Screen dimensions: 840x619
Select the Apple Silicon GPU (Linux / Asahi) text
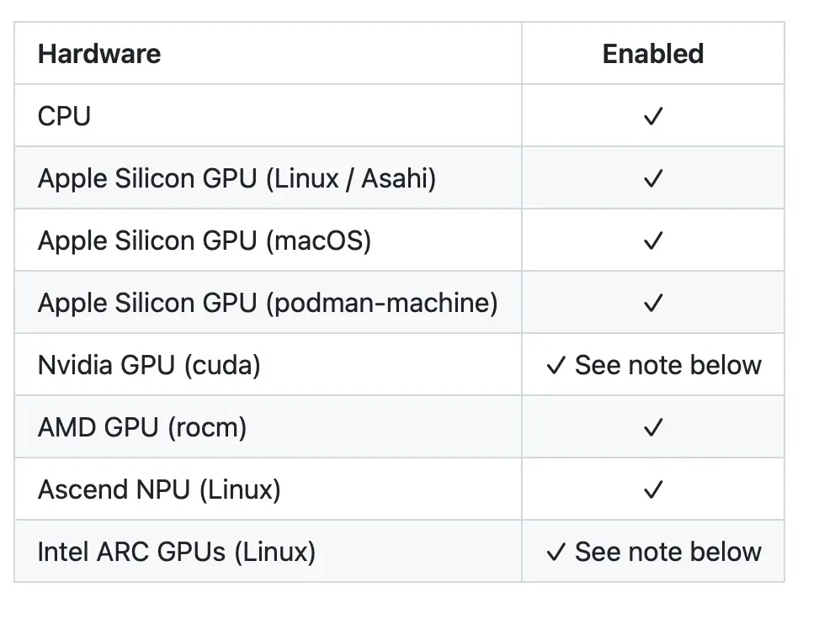point(237,178)
